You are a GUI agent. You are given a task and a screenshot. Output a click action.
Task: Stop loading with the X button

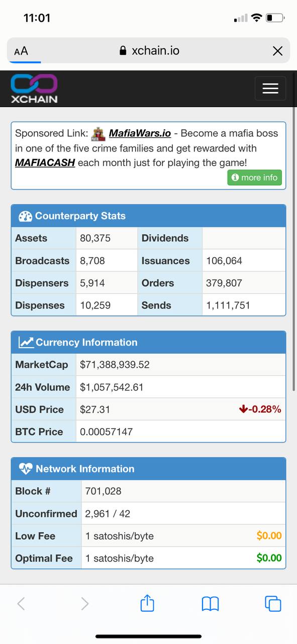coord(277,51)
